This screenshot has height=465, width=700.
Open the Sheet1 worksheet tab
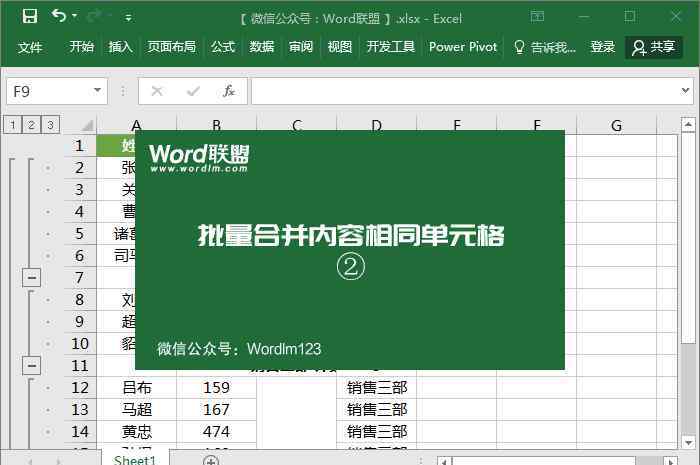135,459
